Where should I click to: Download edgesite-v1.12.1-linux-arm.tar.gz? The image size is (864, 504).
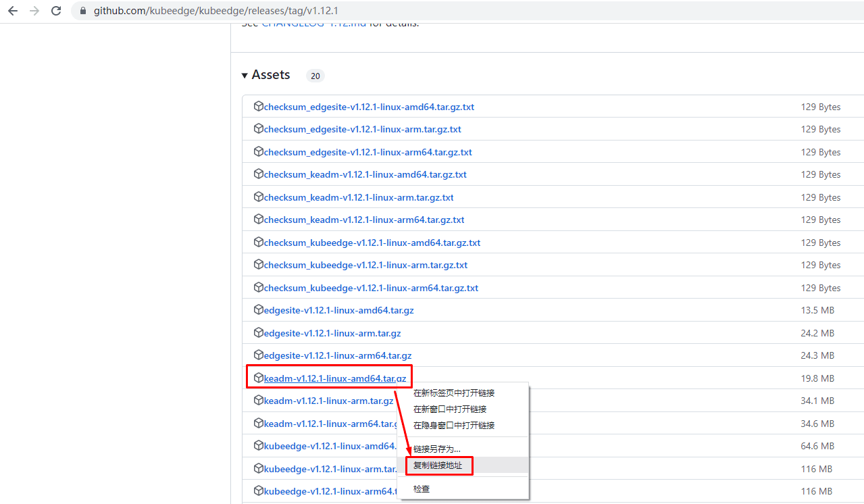click(x=332, y=333)
